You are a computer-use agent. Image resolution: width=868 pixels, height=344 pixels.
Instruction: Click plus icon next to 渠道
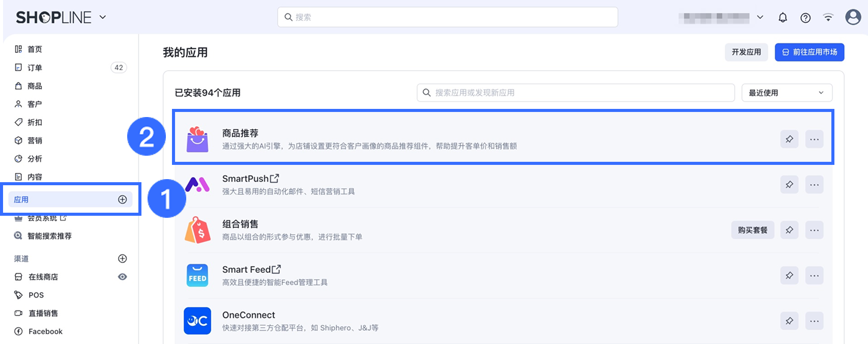[123, 259]
